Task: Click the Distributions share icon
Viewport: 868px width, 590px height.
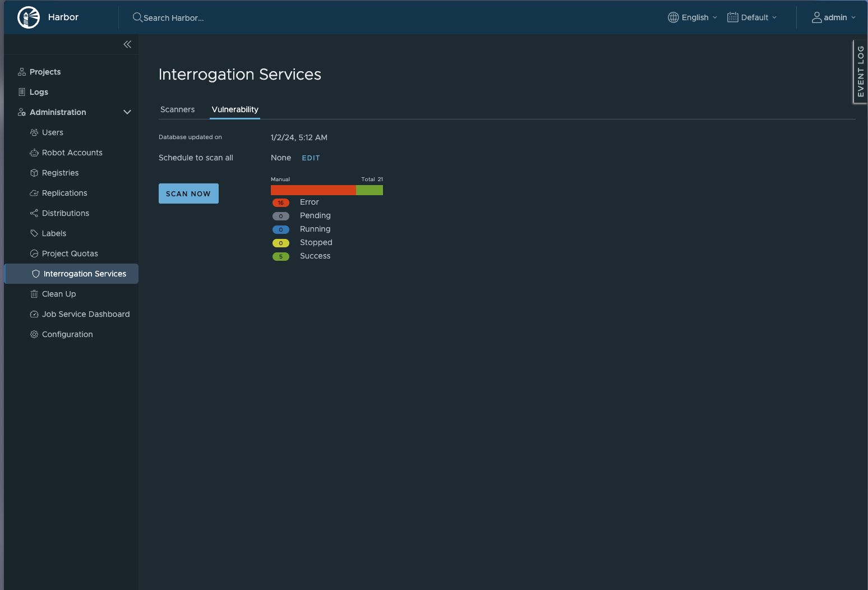Action: [x=34, y=213]
